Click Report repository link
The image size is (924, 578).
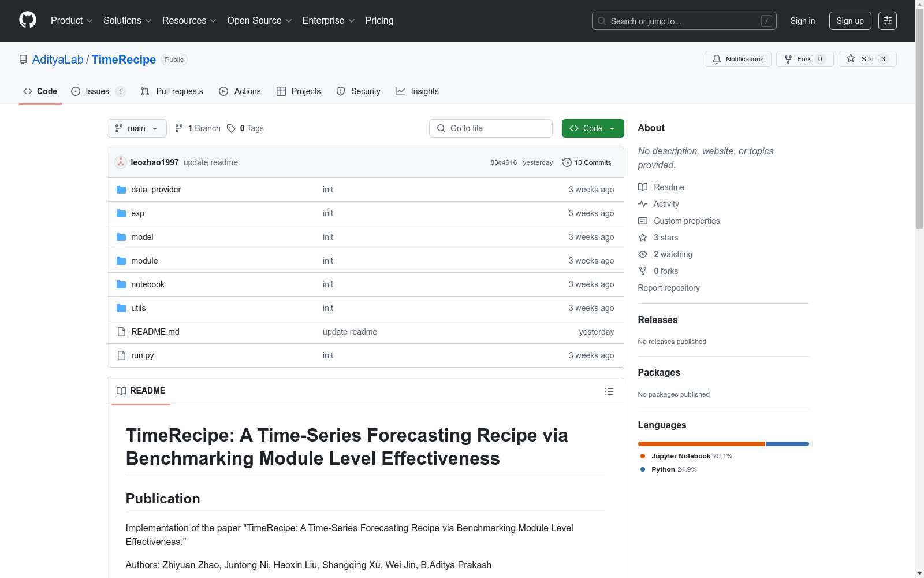[x=669, y=288]
